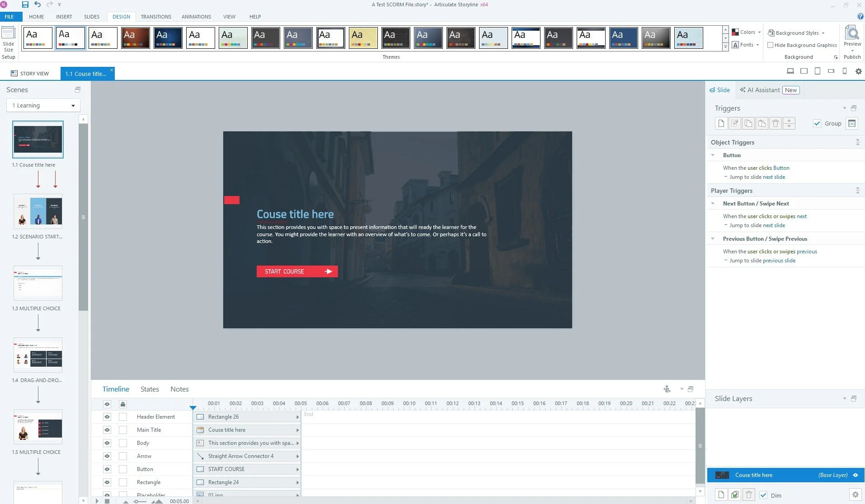Select the 1.3 MULTIPLE CHOICE slide thumbnail

pos(38,283)
